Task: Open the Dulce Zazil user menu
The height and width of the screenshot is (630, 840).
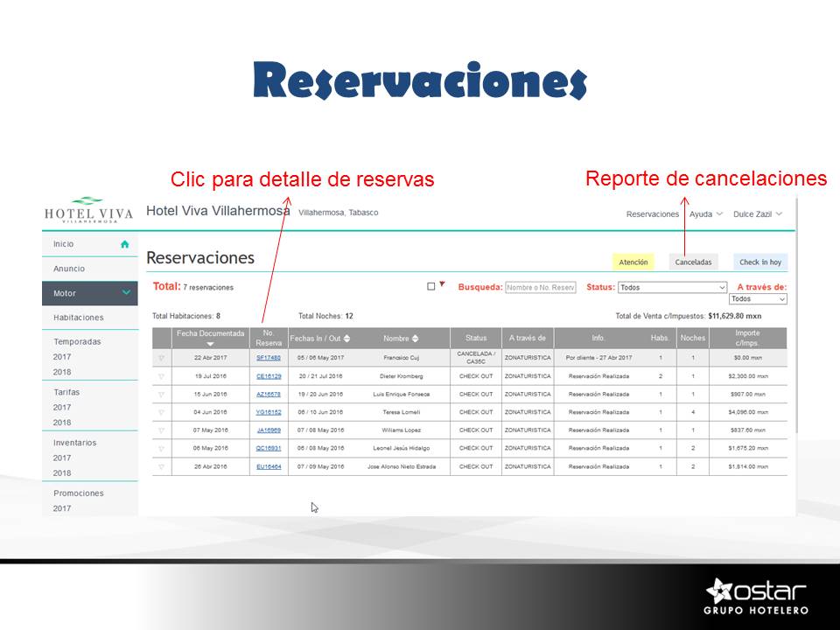Action: 758,213
